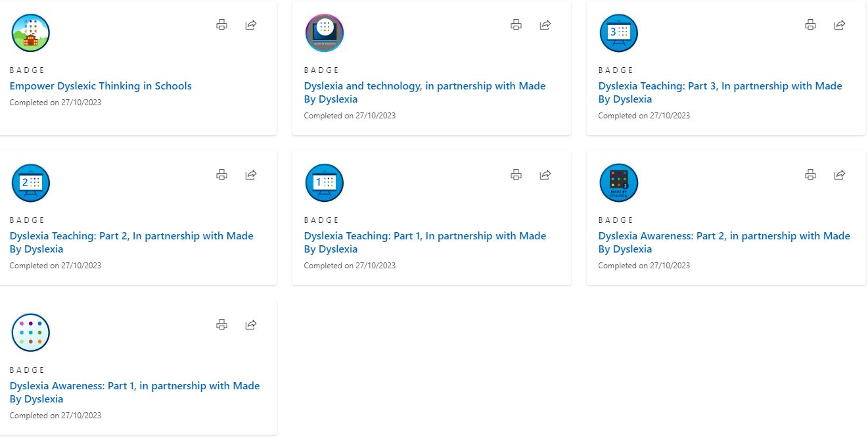
Task: Share the Dyslexia Teaching Part 2 badge
Action: [250, 175]
